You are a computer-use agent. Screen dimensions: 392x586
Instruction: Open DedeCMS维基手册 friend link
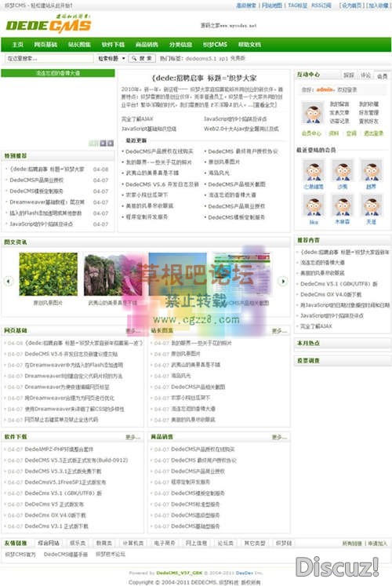[66, 555]
